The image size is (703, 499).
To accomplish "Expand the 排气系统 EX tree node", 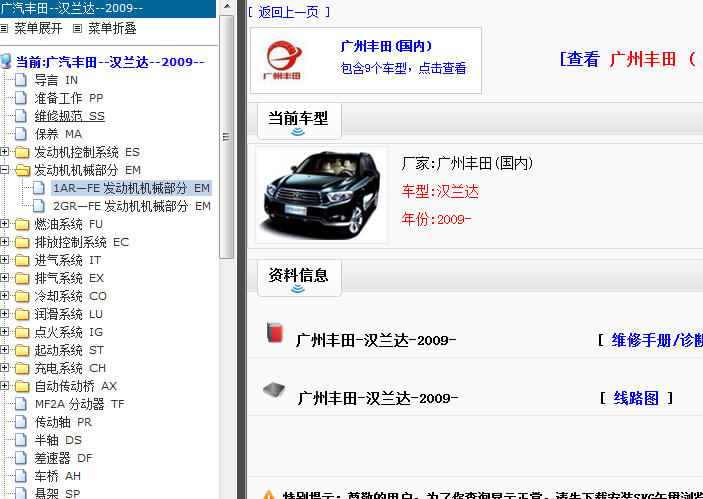I will click(4, 278).
